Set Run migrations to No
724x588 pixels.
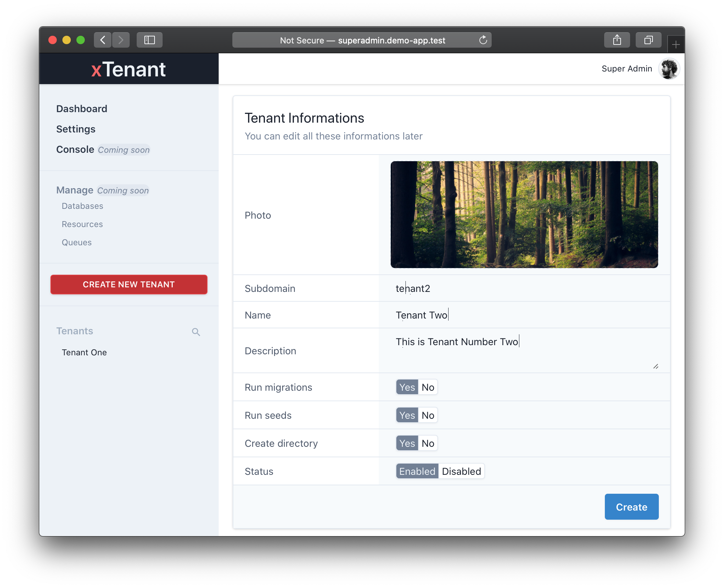click(x=428, y=387)
